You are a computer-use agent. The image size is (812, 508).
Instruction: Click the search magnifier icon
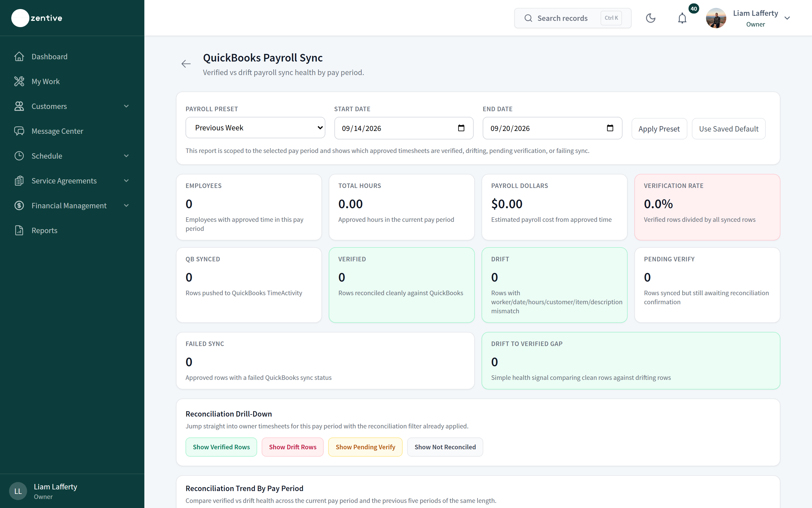point(528,18)
